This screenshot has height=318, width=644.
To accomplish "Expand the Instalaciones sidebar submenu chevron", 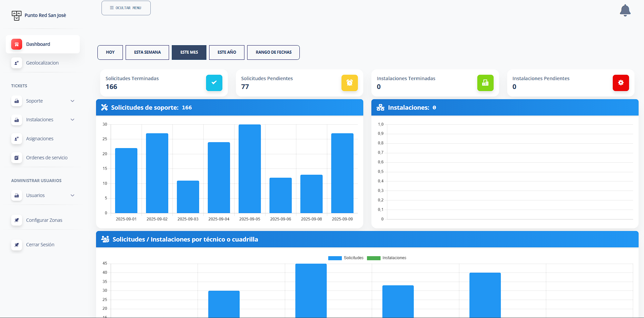I will [72, 120].
